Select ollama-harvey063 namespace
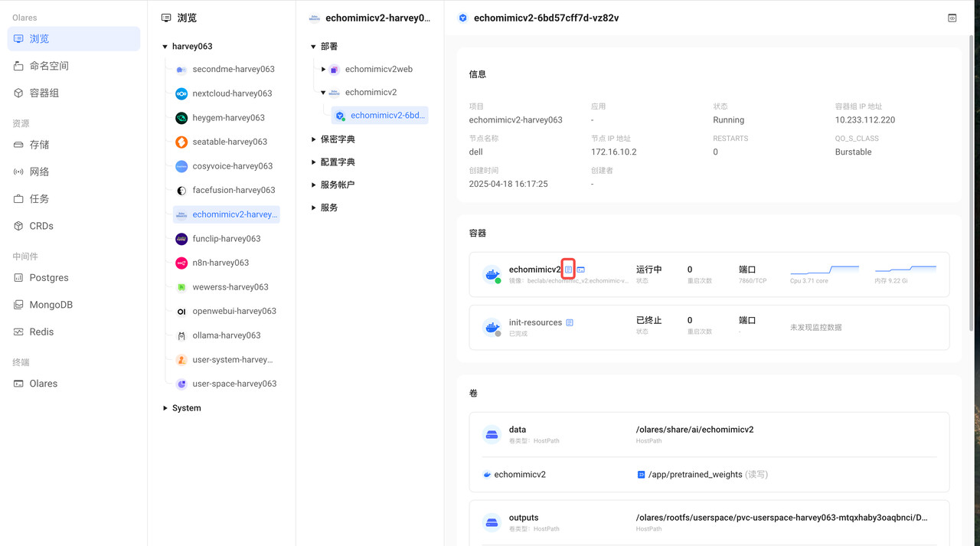The height and width of the screenshot is (546, 980). point(226,335)
